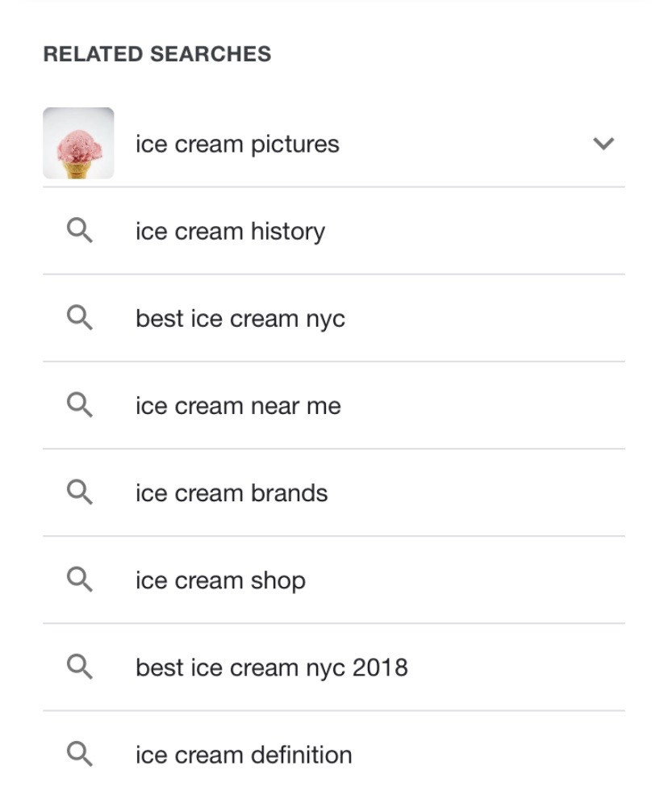Go to ice cream shop search results
Screen dimensions: 668x812
(220, 580)
